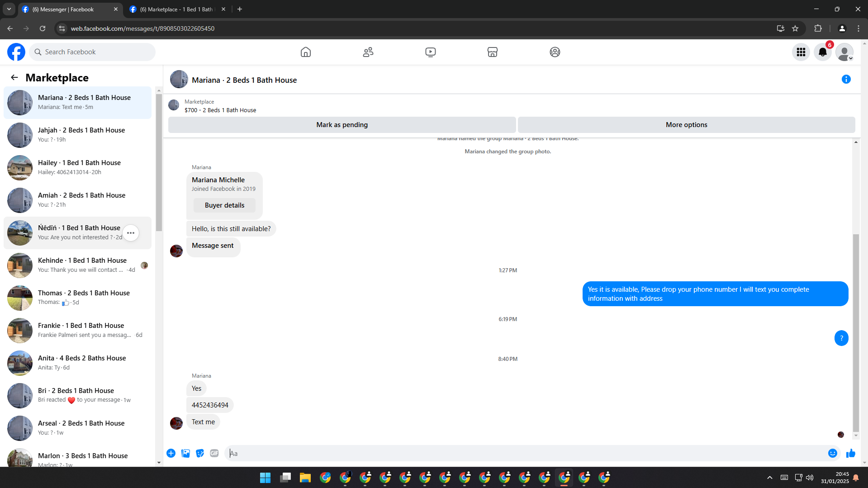
Task: Open the Facebook menu grid icon
Action: 801,52
